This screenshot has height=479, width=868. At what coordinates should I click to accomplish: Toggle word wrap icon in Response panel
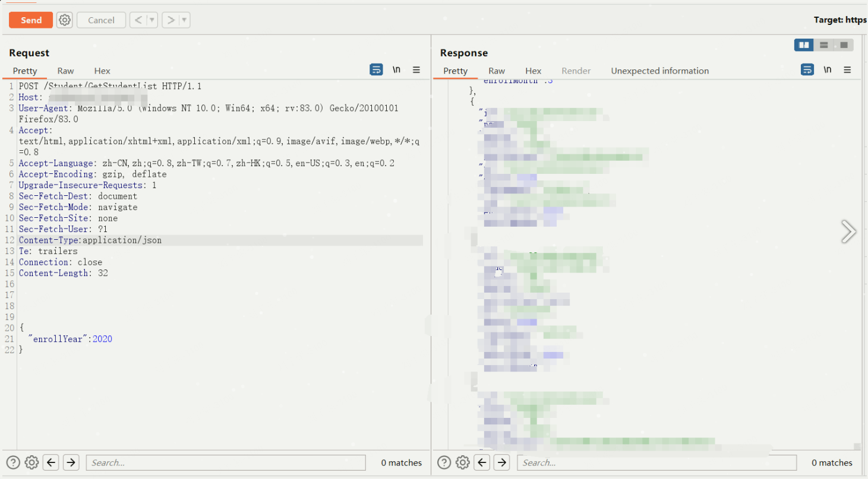click(x=807, y=70)
